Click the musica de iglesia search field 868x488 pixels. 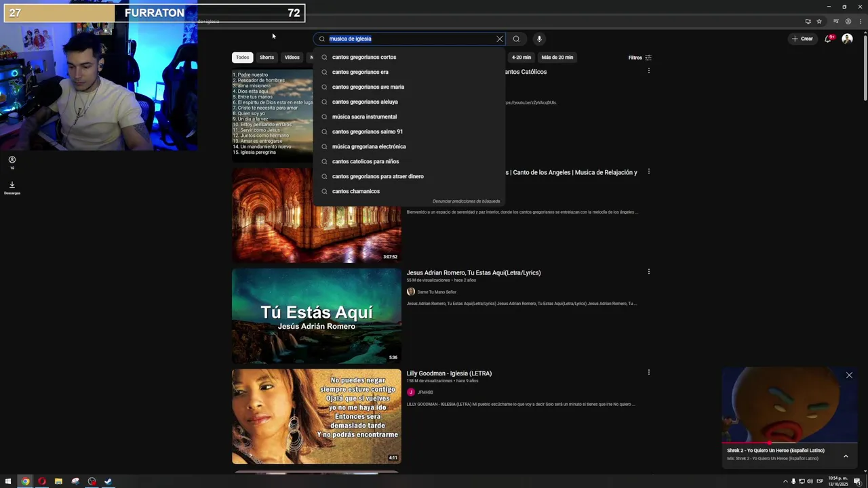coord(409,39)
